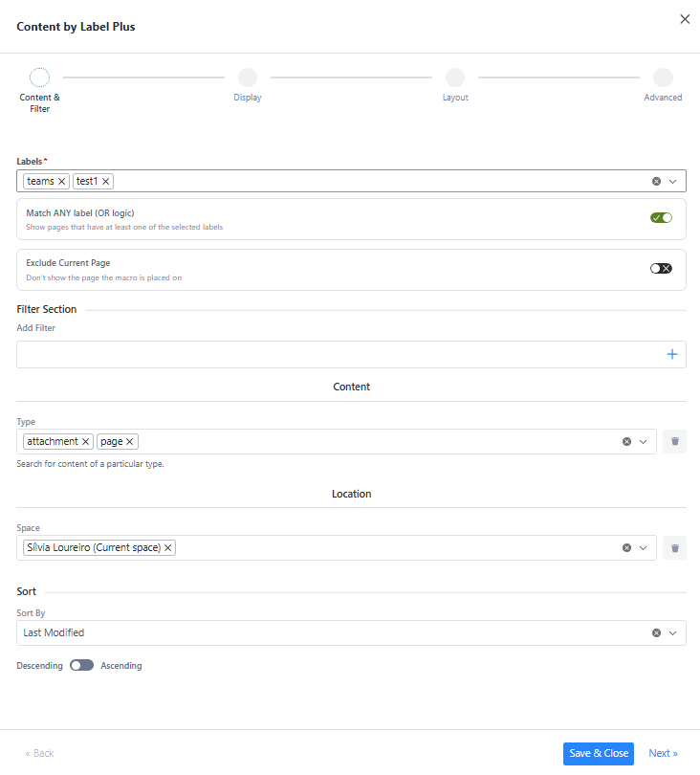Toggle Descending/Ascending sort switch
The width and height of the screenshot is (700, 775).
[81, 665]
